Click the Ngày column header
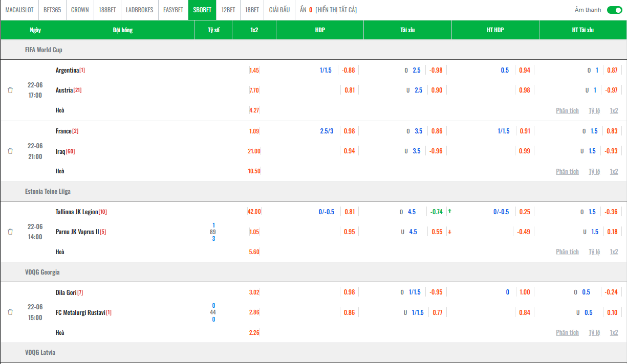The height and width of the screenshot is (364, 627). (35, 30)
